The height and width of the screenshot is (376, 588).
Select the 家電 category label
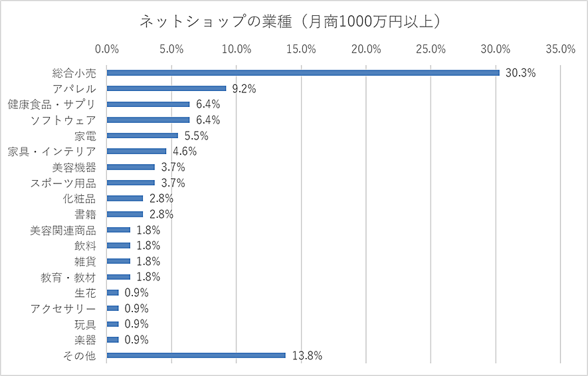pyautogui.click(x=85, y=136)
